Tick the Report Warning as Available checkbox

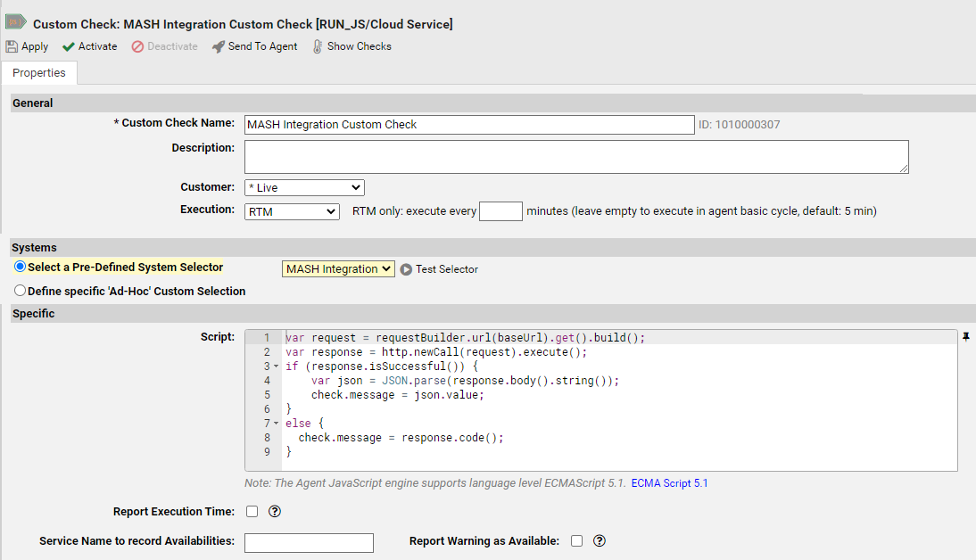[577, 540]
